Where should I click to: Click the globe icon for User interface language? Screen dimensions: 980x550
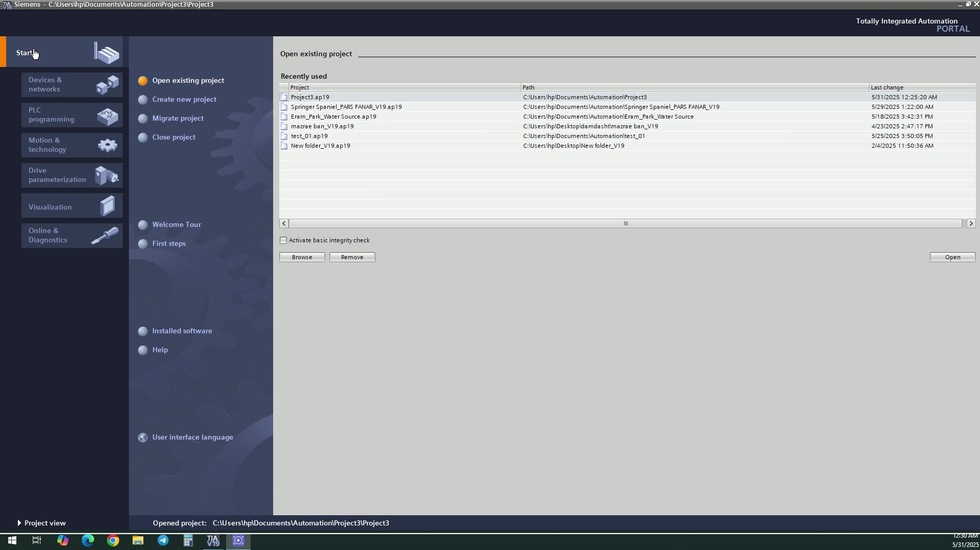tap(143, 438)
